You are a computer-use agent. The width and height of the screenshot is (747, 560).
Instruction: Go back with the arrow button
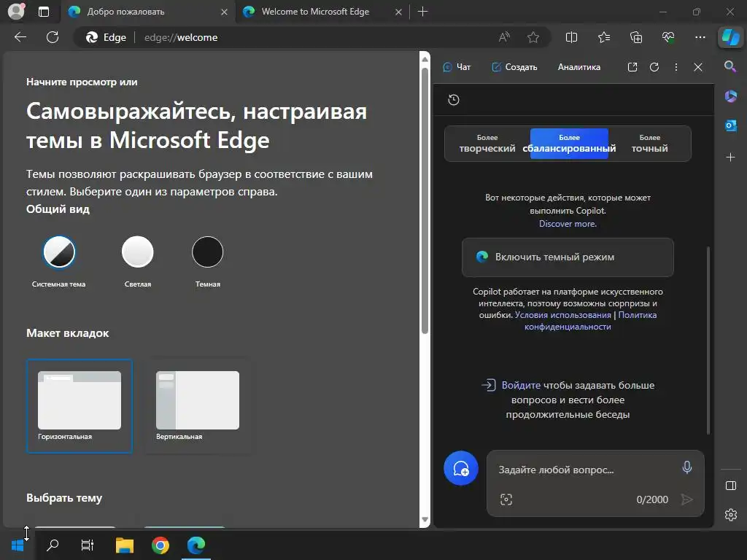click(x=20, y=37)
